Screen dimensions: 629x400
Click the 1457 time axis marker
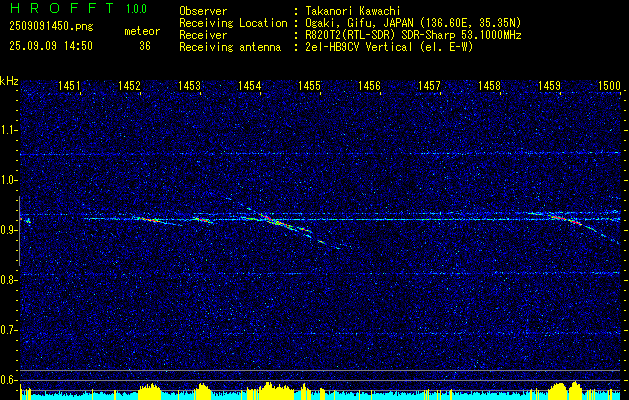[429, 85]
